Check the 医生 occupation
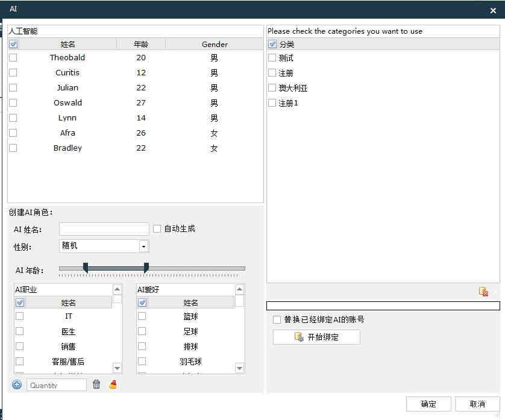Image resolution: width=505 pixels, height=420 pixels. 20,331
